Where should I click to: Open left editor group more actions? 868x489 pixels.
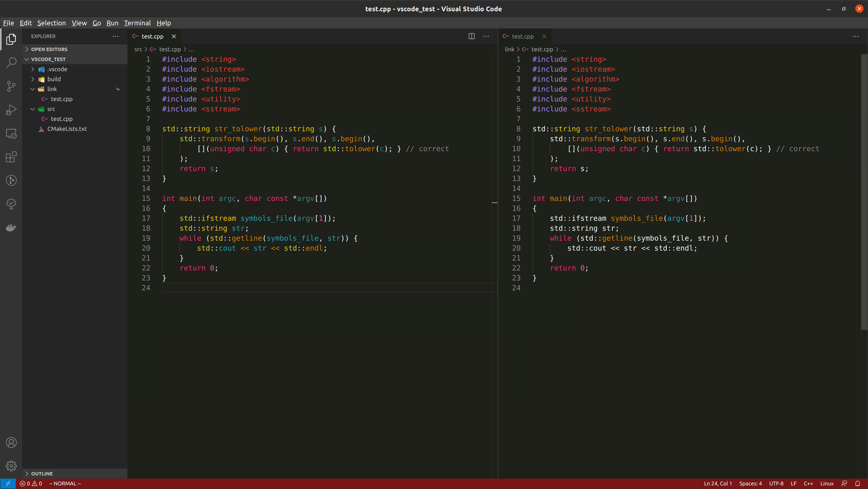pos(486,36)
